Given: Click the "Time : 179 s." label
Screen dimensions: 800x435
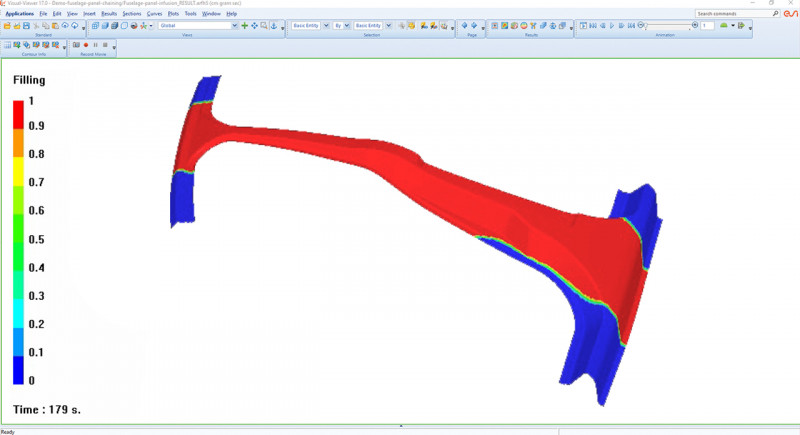Looking at the screenshot, I should click(x=47, y=410).
